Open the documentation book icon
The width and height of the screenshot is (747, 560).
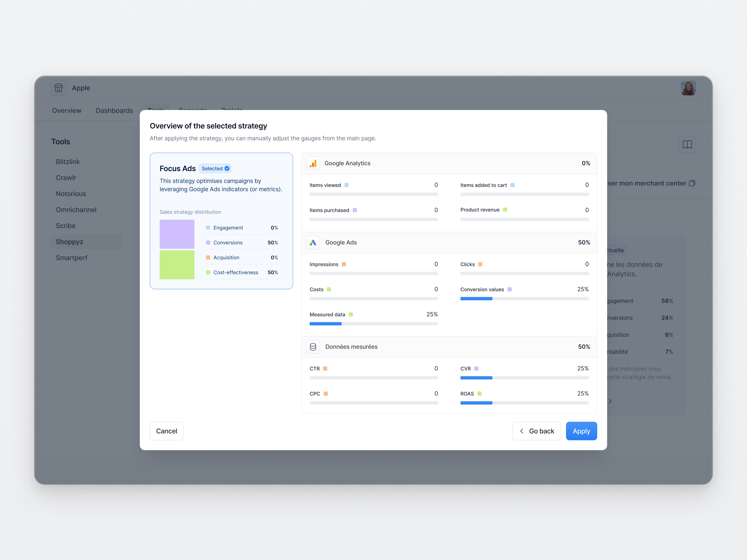687,145
